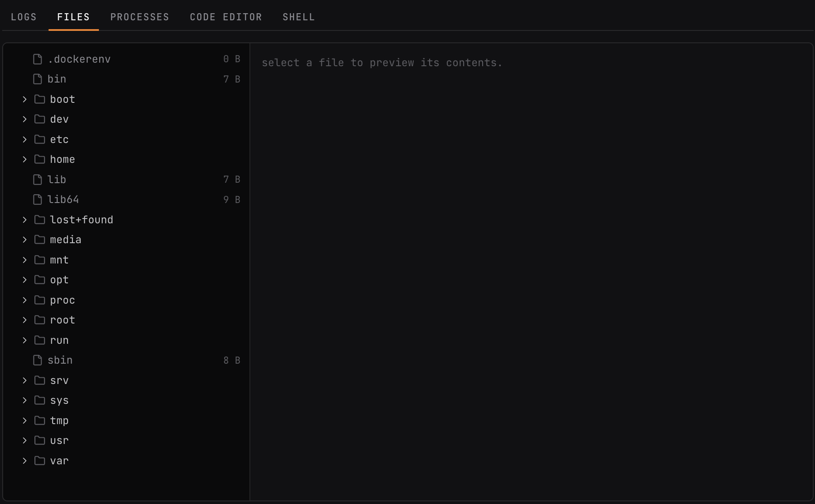Click the lib64 file icon
This screenshot has width=815, height=504.
38,199
